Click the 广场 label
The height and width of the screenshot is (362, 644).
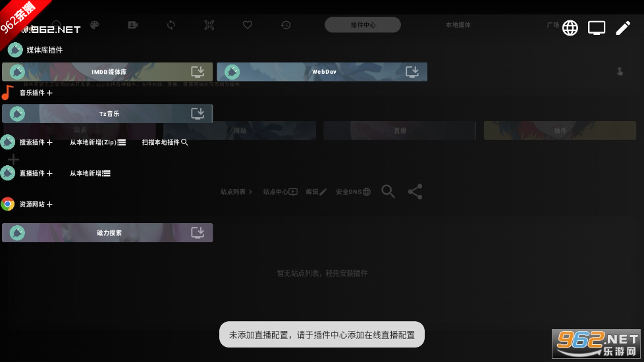553,24
